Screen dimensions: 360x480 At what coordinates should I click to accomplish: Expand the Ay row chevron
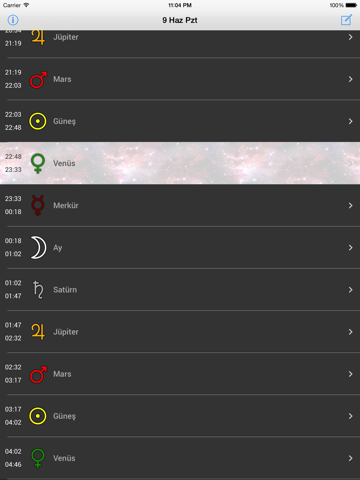350,248
